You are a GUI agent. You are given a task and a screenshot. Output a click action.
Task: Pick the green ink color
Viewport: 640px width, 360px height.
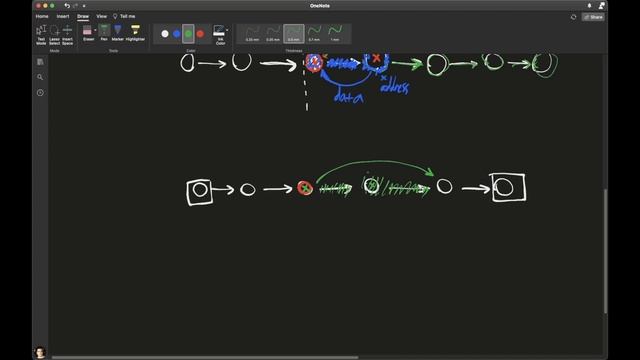click(188, 34)
